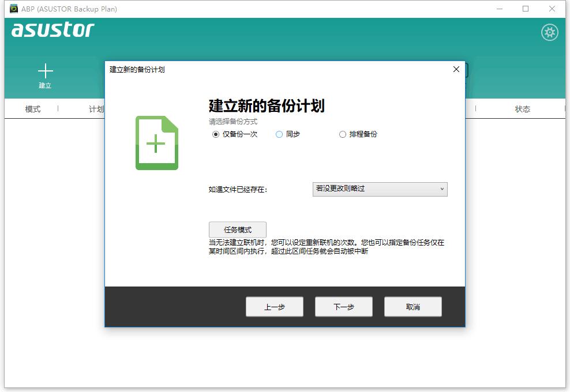Cancel the wizard with 取消 button
Image resolution: width=570 pixels, height=392 pixels.
pos(412,307)
